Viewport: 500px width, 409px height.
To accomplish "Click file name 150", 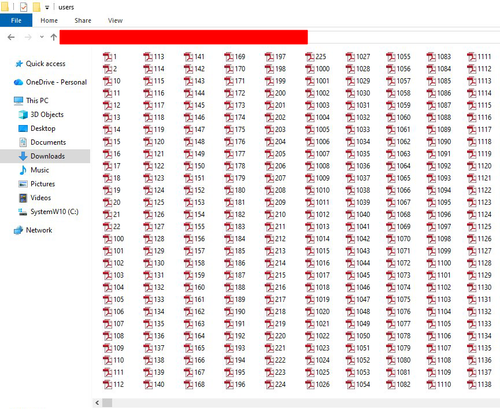I will pyautogui.click(x=199, y=166).
